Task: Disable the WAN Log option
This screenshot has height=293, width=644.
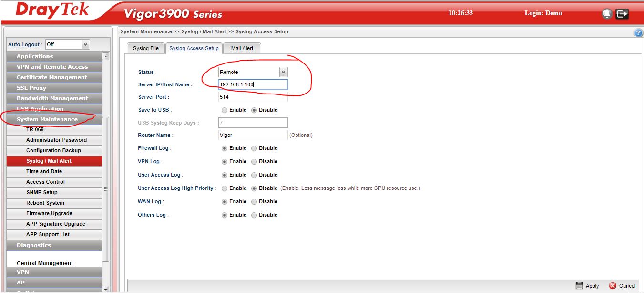Action: (x=254, y=202)
